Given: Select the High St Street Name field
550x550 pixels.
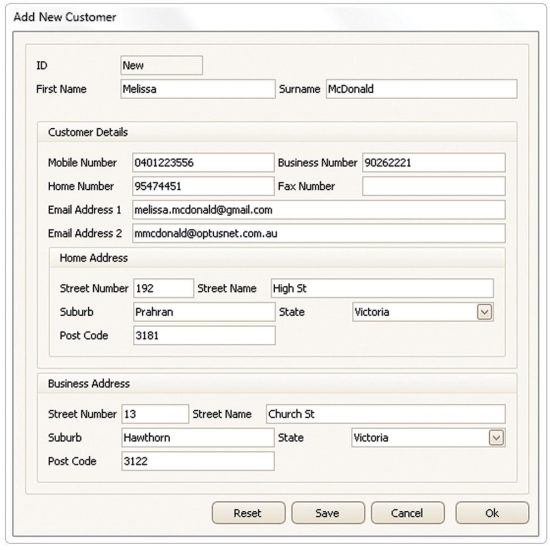Looking at the screenshot, I should pos(382,288).
